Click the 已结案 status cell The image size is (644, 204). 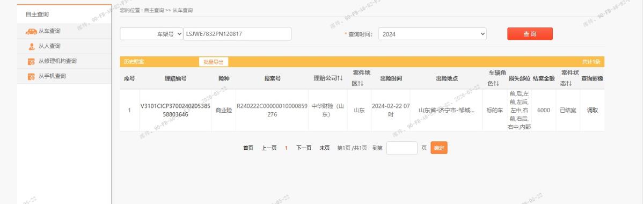coord(568,110)
